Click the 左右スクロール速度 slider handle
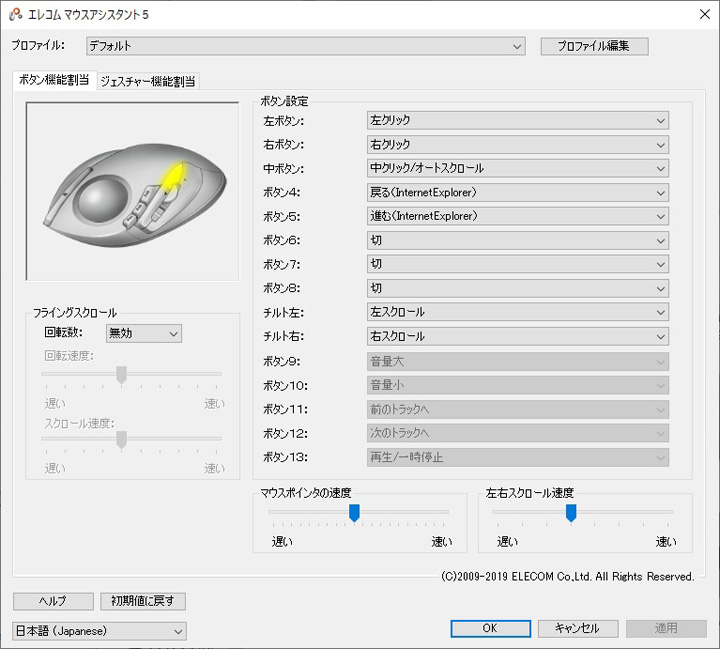 tap(571, 512)
